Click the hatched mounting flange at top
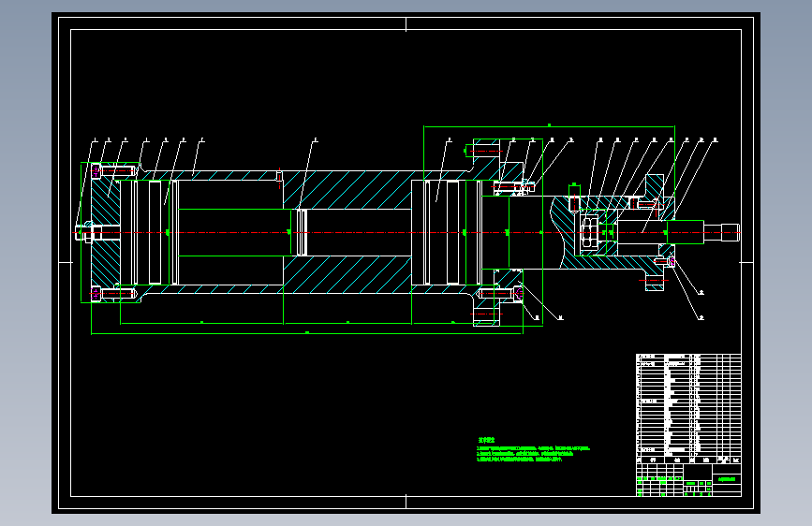This screenshot has height=526, width=812. pos(486,158)
